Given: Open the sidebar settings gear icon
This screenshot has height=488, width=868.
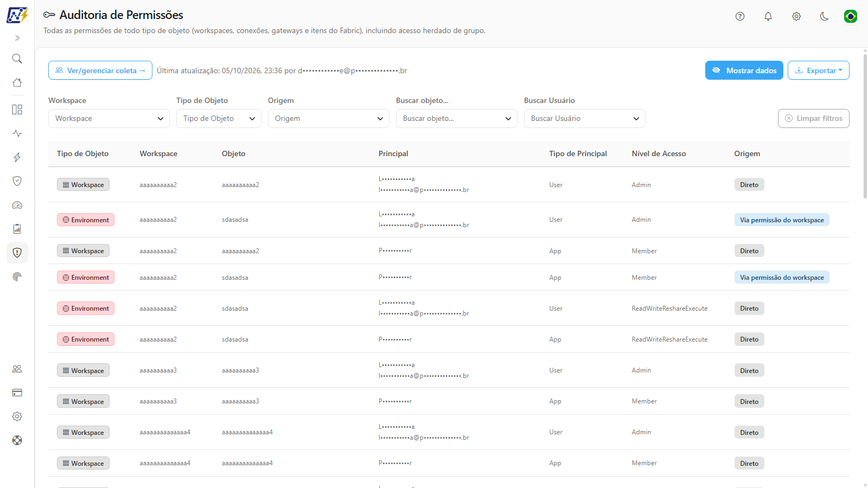Looking at the screenshot, I should tap(17, 416).
